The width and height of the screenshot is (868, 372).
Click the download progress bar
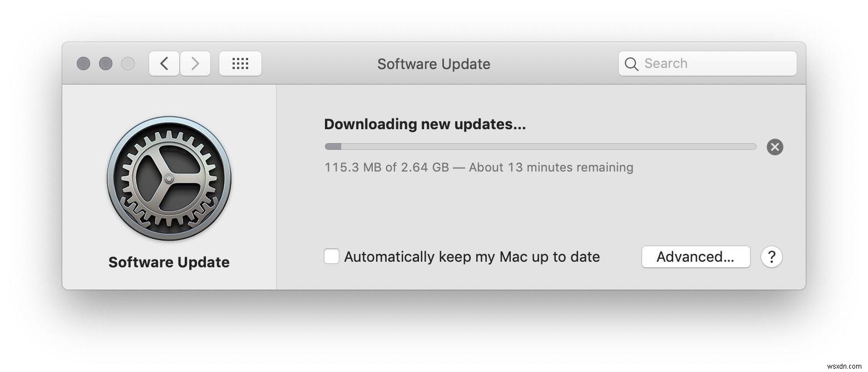(x=540, y=146)
